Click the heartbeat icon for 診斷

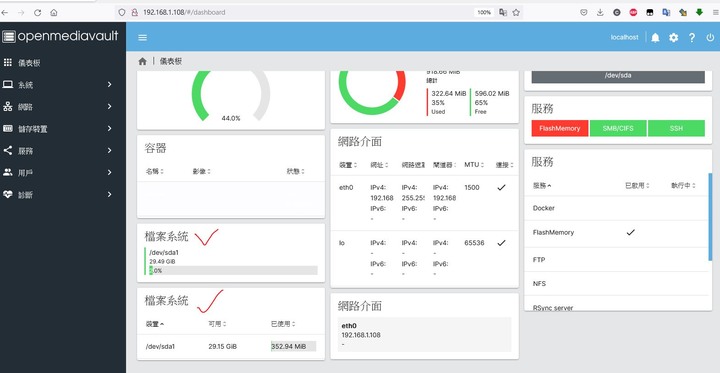[x=8, y=194]
